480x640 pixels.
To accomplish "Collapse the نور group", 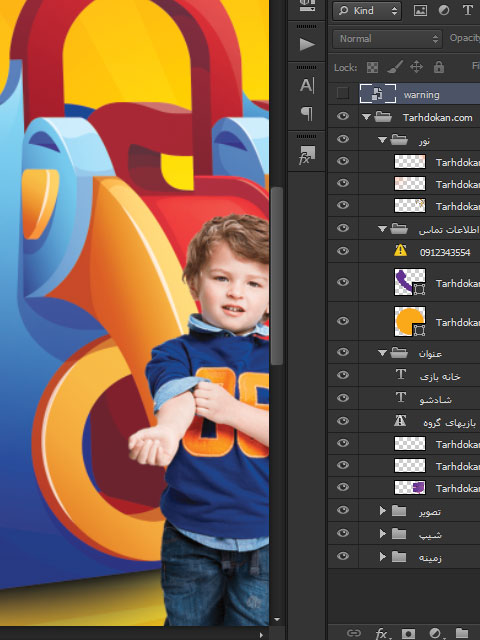I will [x=382, y=140].
